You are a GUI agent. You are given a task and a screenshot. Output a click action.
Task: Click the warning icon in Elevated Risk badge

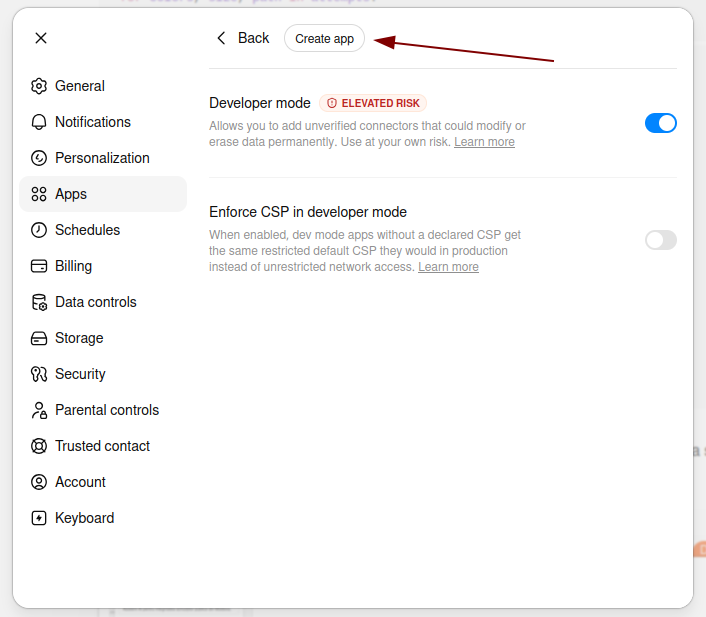tap(332, 103)
